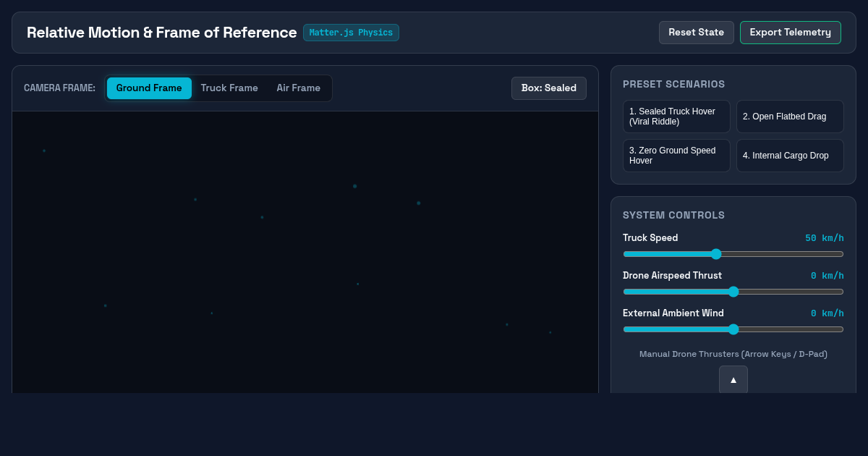Click the Reset State button
The width and height of the screenshot is (868, 456).
(697, 33)
